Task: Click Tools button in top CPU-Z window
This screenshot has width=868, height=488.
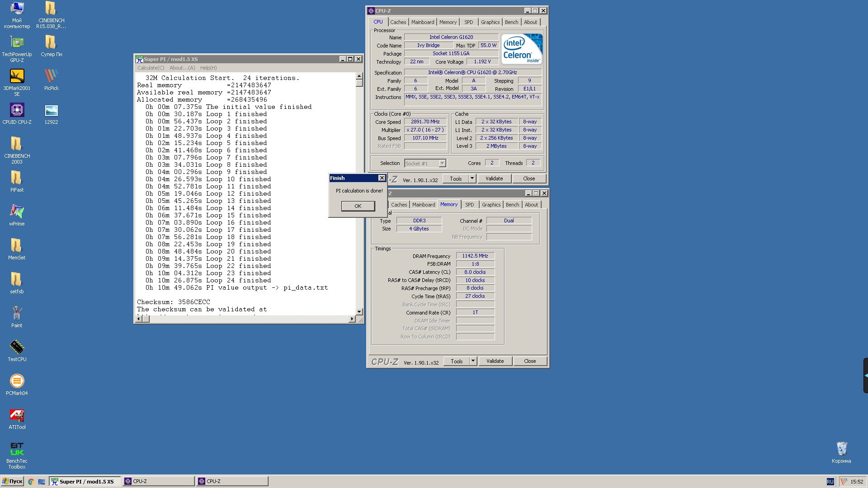Action: (x=456, y=179)
